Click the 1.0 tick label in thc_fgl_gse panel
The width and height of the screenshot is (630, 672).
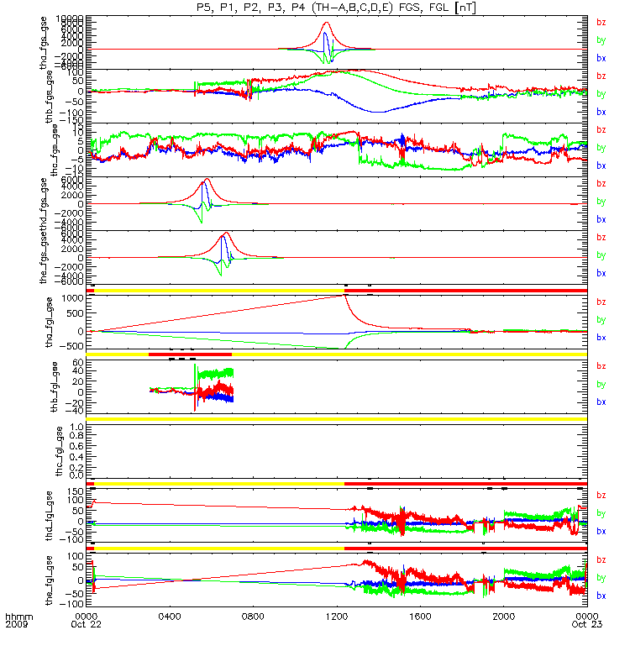tap(76, 427)
